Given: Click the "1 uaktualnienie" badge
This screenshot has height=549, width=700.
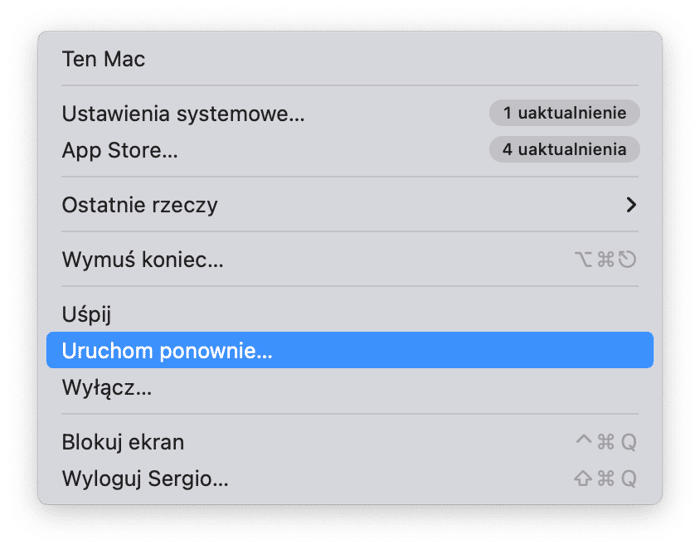Looking at the screenshot, I should (x=564, y=113).
